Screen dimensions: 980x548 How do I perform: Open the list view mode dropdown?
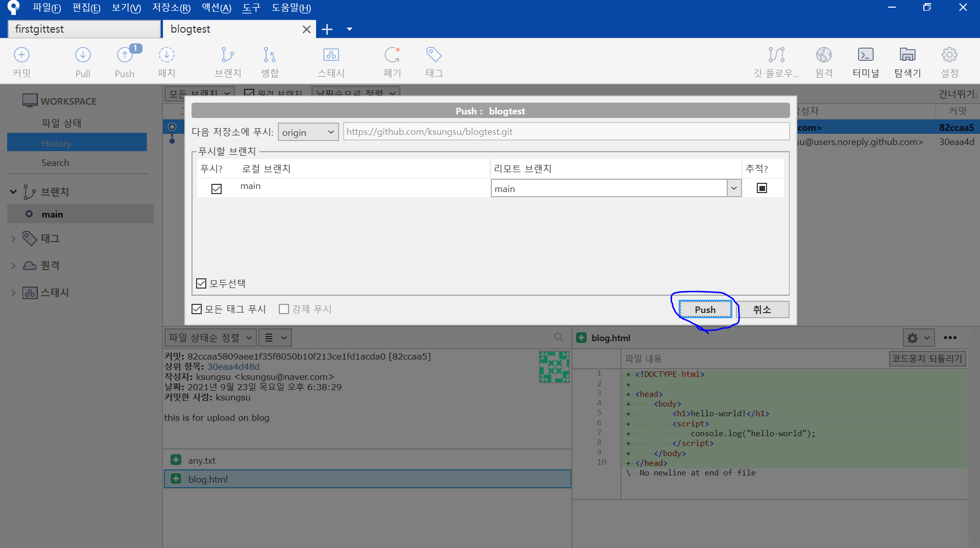[x=275, y=338]
